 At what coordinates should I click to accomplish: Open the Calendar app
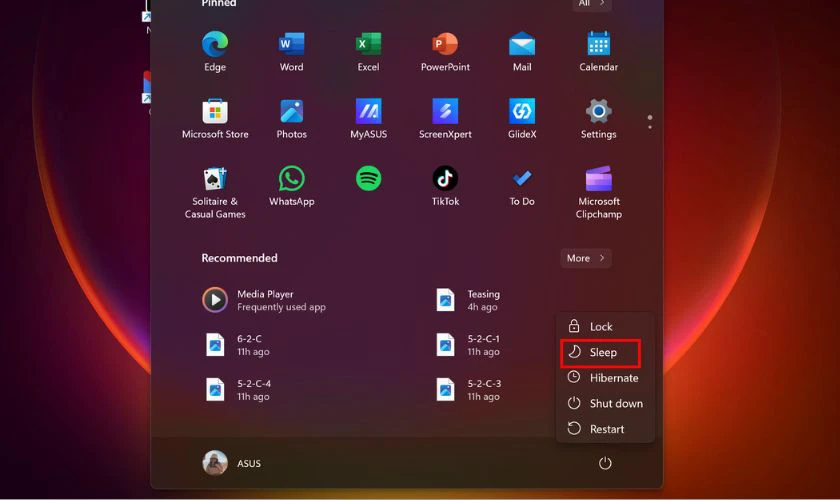click(598, 44)
